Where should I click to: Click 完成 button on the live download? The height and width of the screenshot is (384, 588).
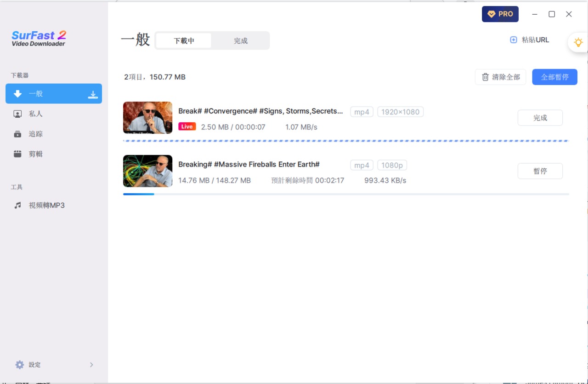[540, 118]
